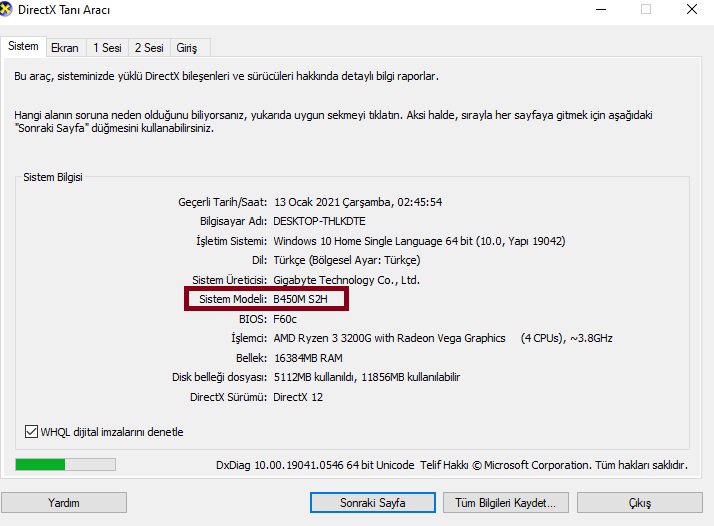The width and height of the screenshot is (714, 526).
Task: Click the Bilgisayar Adı label
Action: (234, 221)
